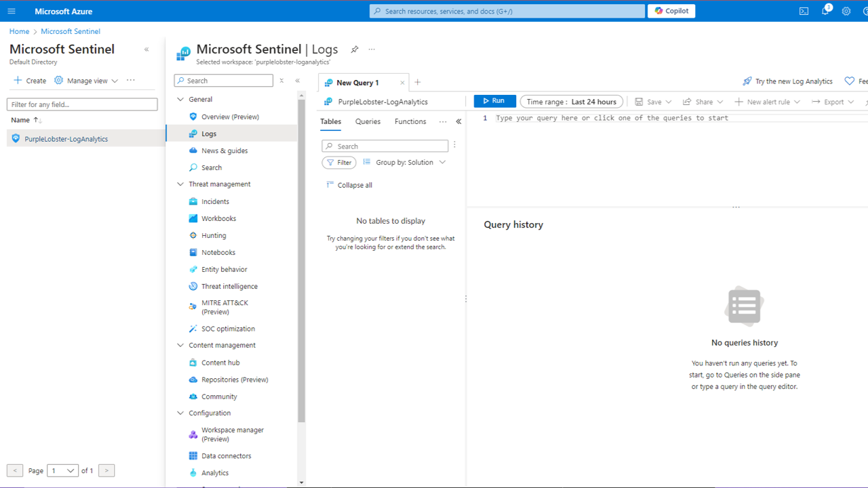The image size is (868, 488).
Task: Open the Azure portal hamburger menu
Action: click(x=12, y=11)
